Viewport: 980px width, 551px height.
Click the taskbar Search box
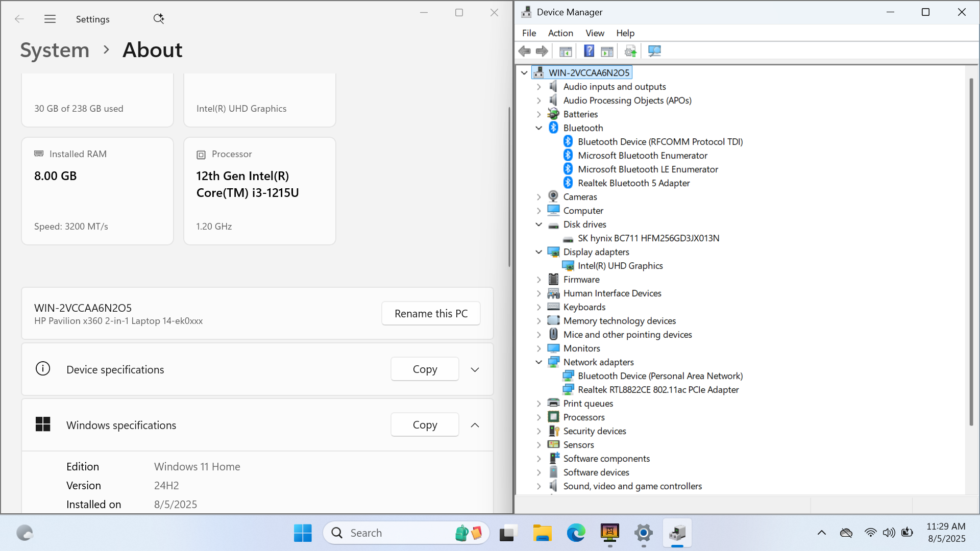click(393, 533)
